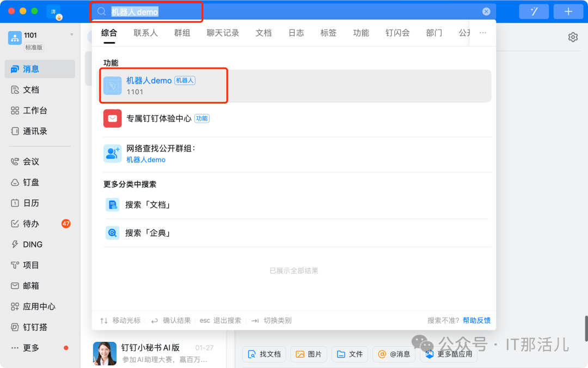
Task: Click the 帮助反馈 link
Action: 476,321
